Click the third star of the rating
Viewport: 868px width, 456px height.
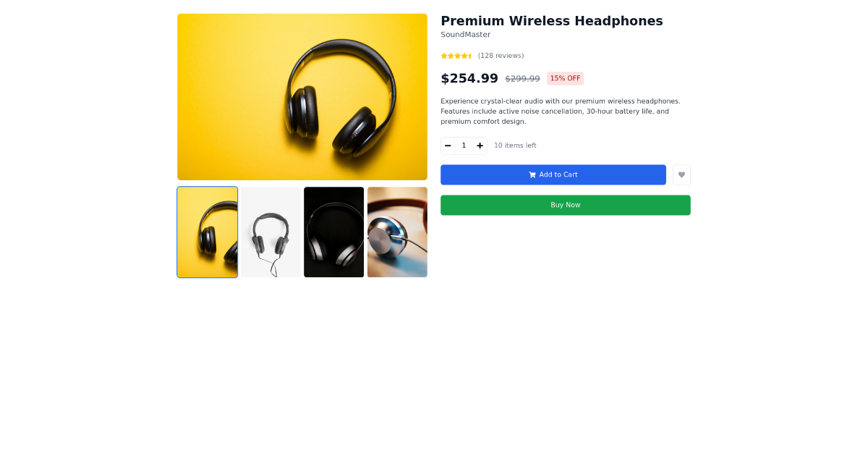pyautogui.click(x=456, y=55)
